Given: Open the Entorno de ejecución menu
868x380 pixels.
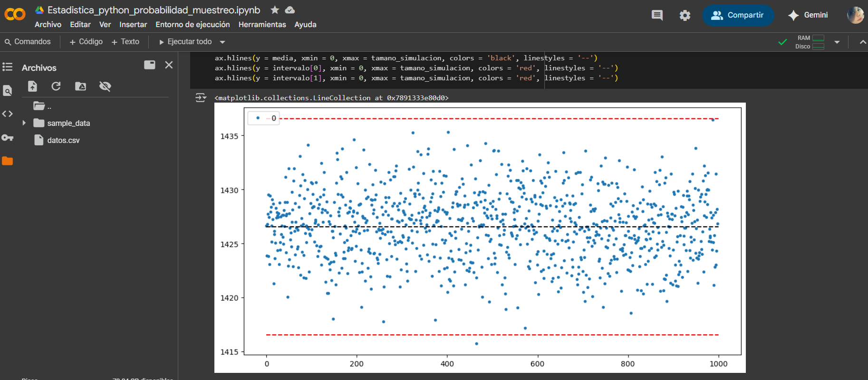Looking at the screenshot, I should (x=193, y=25).
